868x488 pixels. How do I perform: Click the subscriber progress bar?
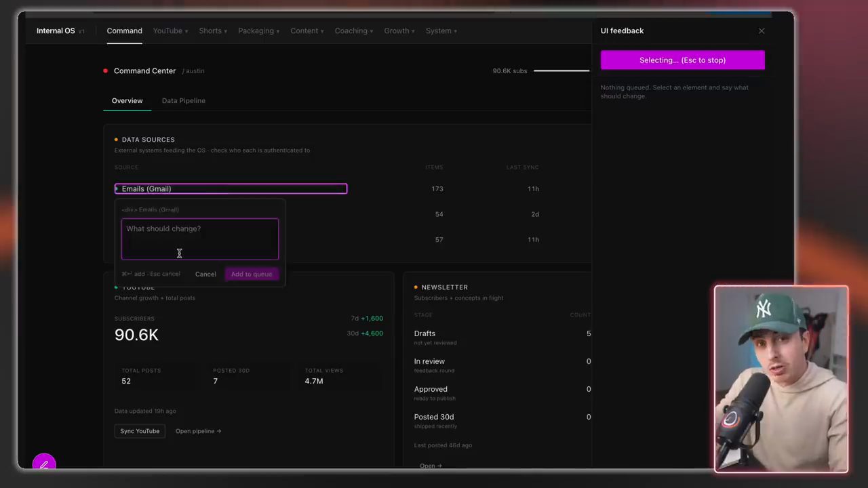pos(561,70)
